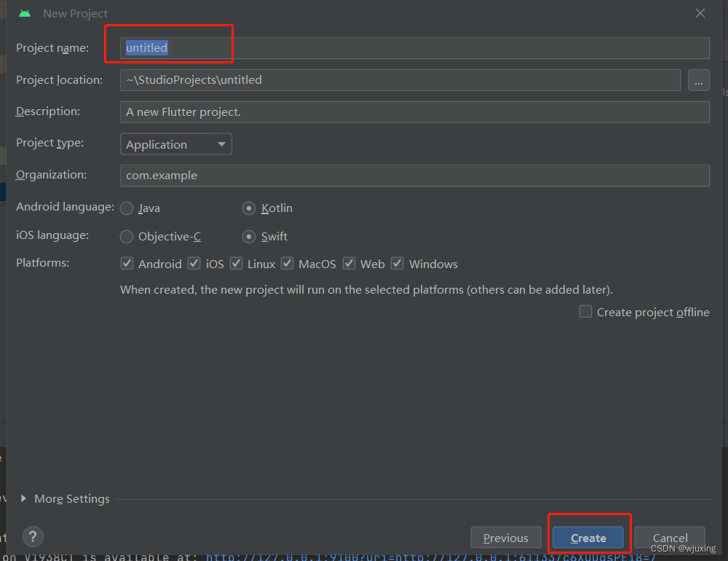The width and height of the screenshot is (728, 561).
Task: Open the Project type dropdown
Action: [x=176, y=144]
